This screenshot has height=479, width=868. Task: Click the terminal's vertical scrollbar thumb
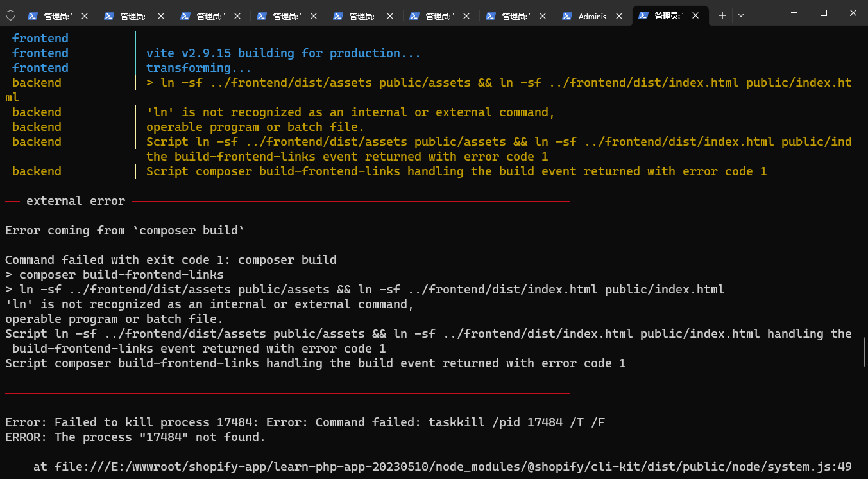[x=864, y=353]
